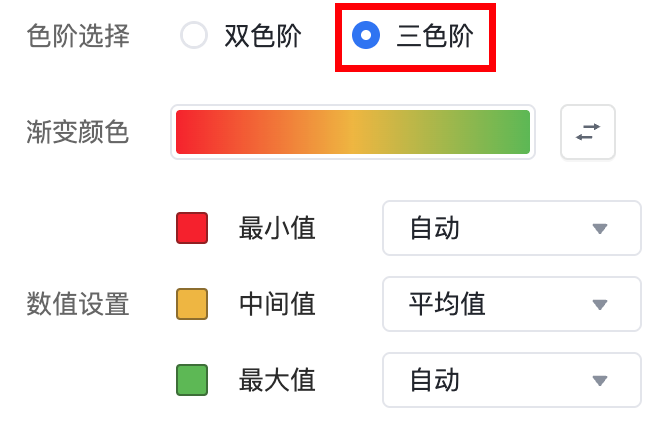Click the 中间值 text label
The width and height of the screenshot is (668, 432).
click(277, 304)
